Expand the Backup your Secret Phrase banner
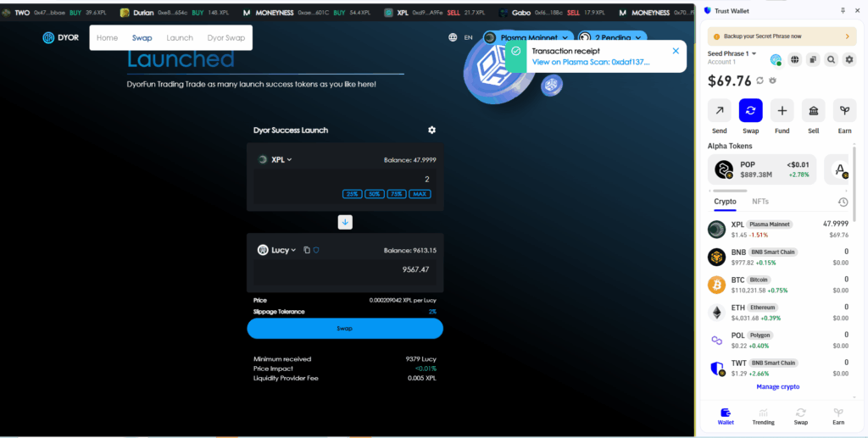This screenshot has height=438, width=868. point(782,36)
